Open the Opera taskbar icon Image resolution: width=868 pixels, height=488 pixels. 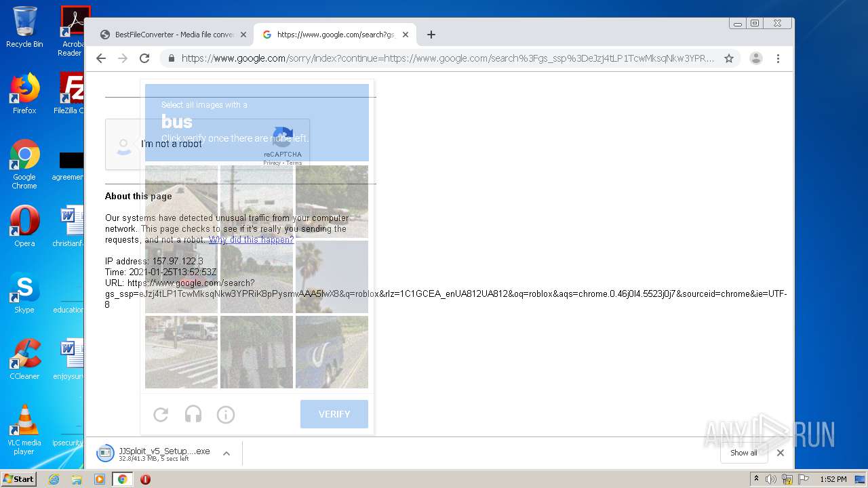[x=145, y=479]
